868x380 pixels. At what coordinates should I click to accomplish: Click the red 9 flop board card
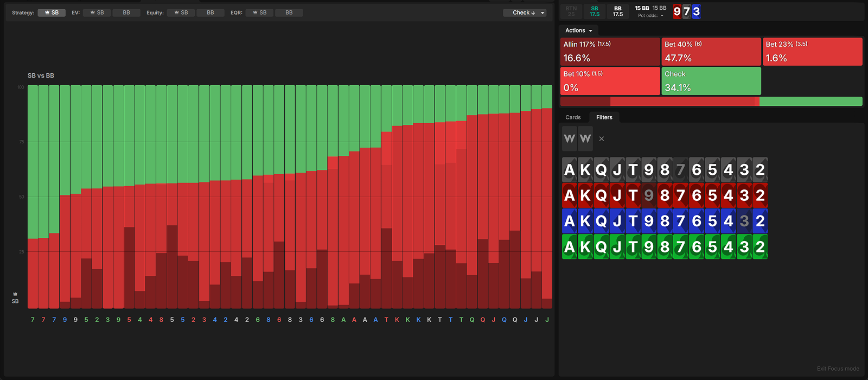[x=677, y=11]
